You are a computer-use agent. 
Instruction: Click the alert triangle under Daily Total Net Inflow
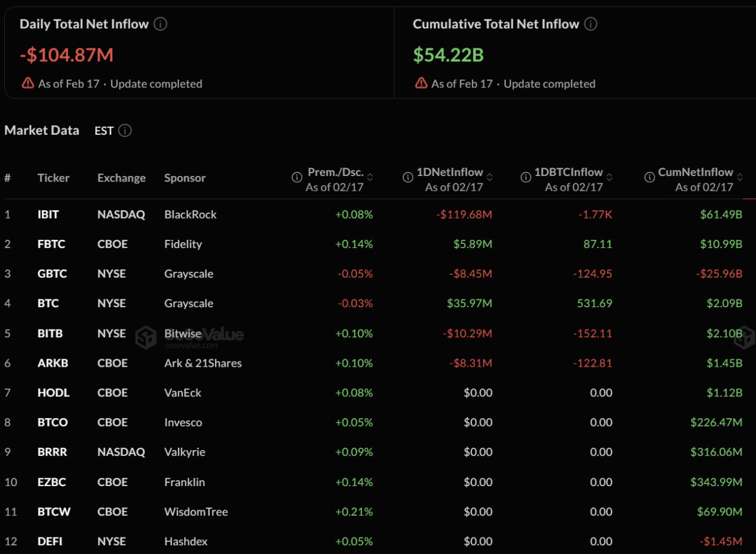tap(27, 83)
